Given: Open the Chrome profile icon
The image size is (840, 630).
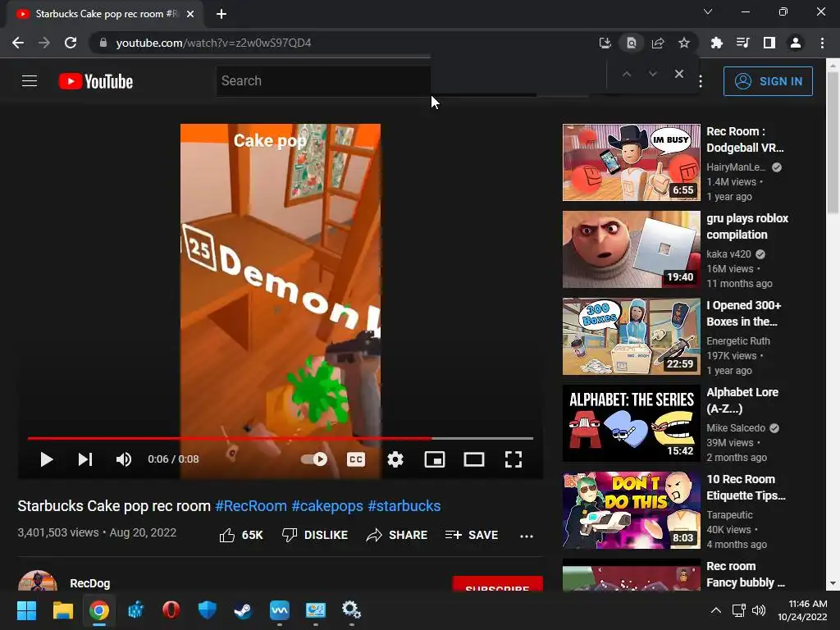Looking at the screenshot, I should [796, 43].
